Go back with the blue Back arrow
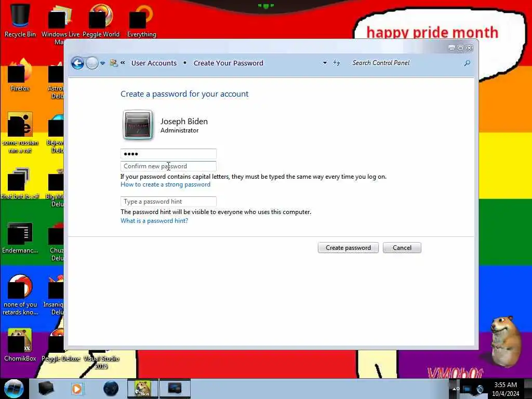532x399 pixels. [77, 63]
